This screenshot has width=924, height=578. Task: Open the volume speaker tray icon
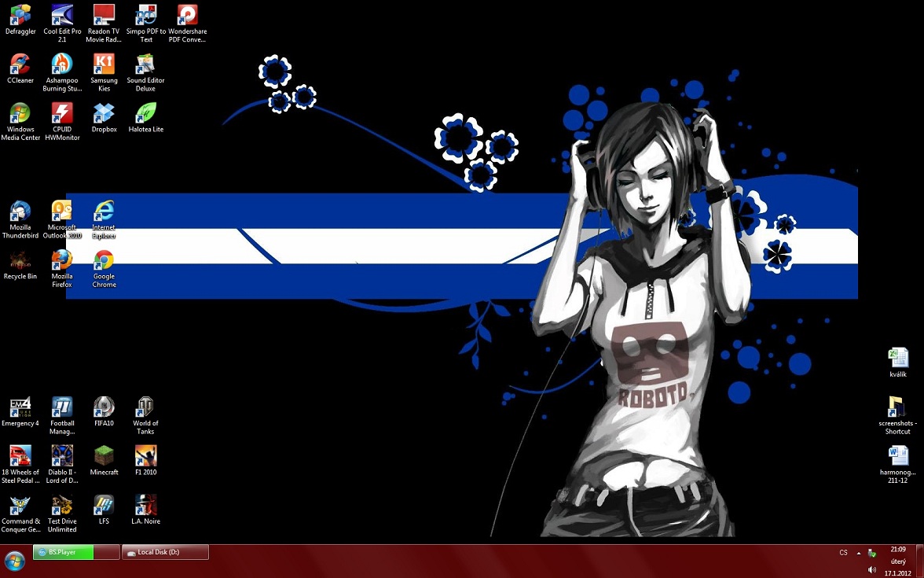(872, 569)
